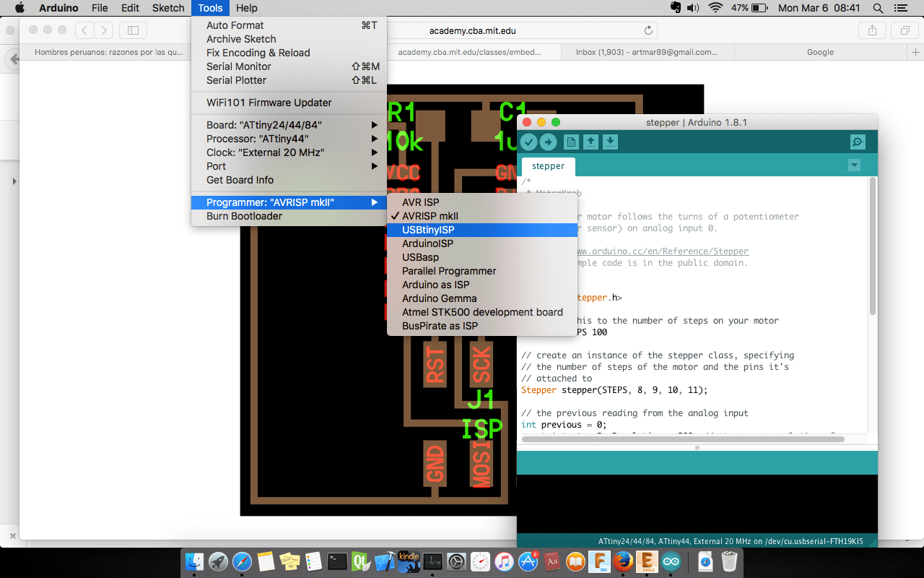Select the checked AVRISP mkII programmer

pos(482,216)
